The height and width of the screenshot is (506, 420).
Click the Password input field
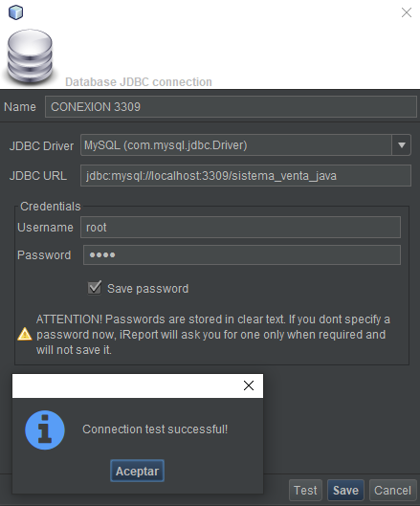[242, 255]
